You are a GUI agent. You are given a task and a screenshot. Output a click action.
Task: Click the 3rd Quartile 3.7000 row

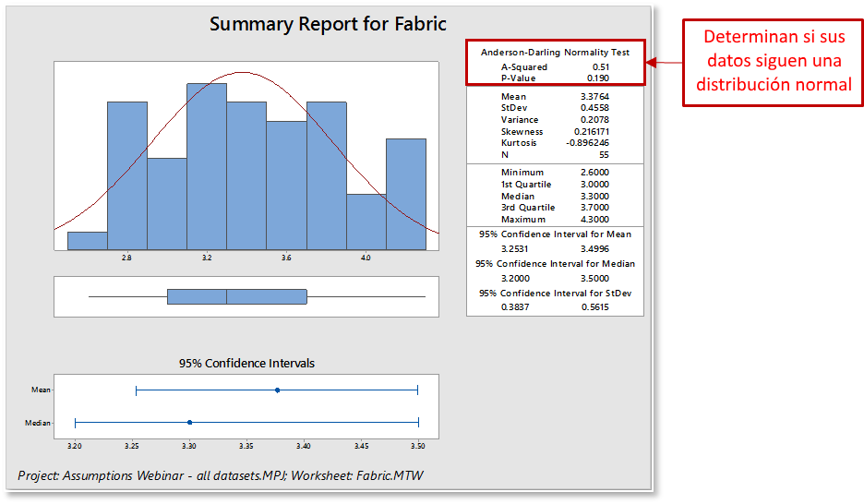point(555,208)
